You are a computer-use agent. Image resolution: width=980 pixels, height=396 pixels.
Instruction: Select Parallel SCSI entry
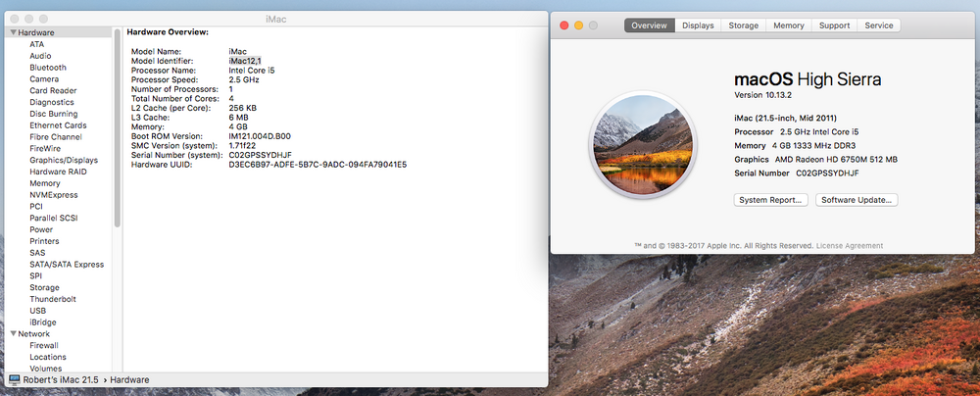tap(54, 218)
